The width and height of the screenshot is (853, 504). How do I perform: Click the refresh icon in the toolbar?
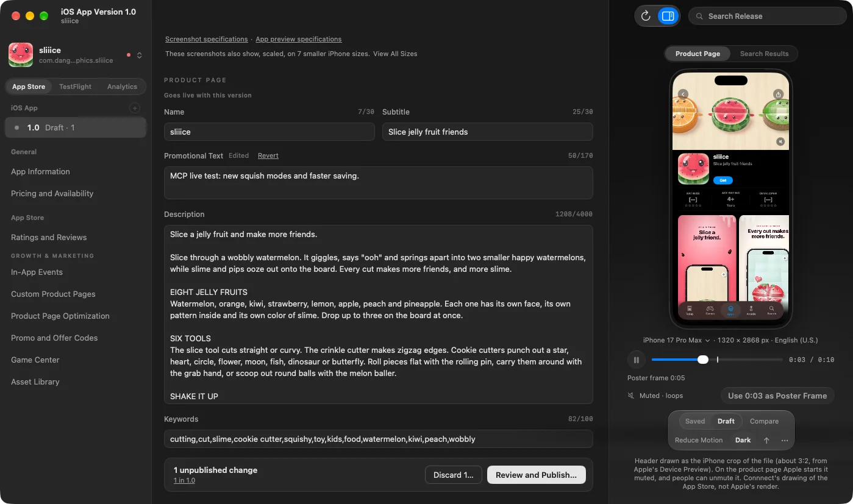click(646, 16)
